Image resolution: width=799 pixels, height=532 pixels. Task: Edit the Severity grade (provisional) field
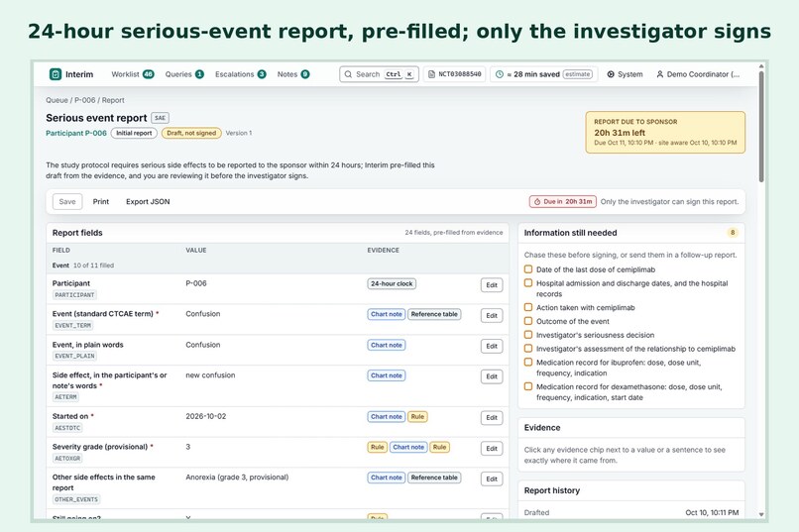pyautogui.click(x=492, y=449)
